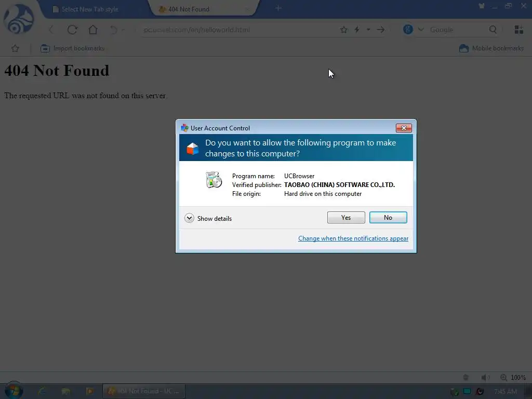The image size is (532, 399).
Task: Open the dropdown next to the undo arrow
Action: (x=123, y=30)
